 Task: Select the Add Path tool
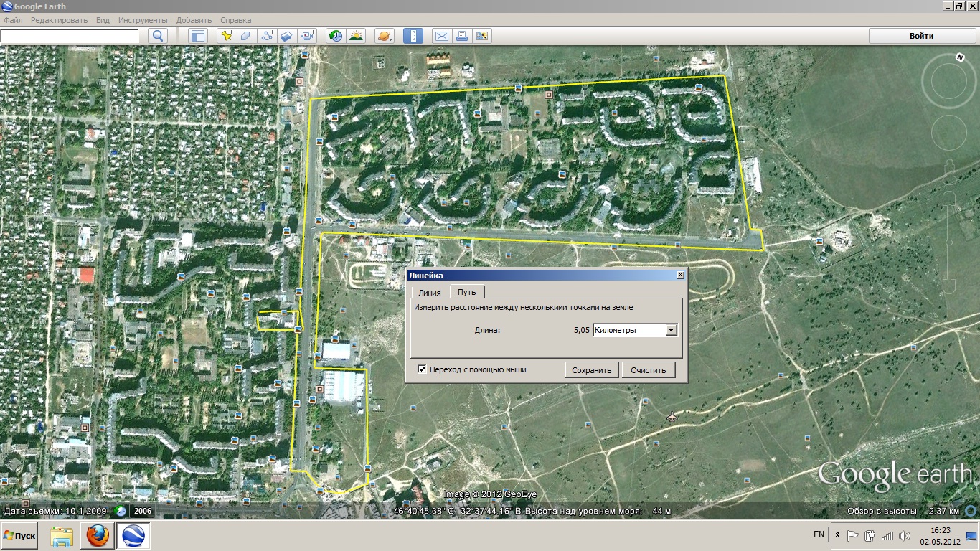tap(268, 36)
